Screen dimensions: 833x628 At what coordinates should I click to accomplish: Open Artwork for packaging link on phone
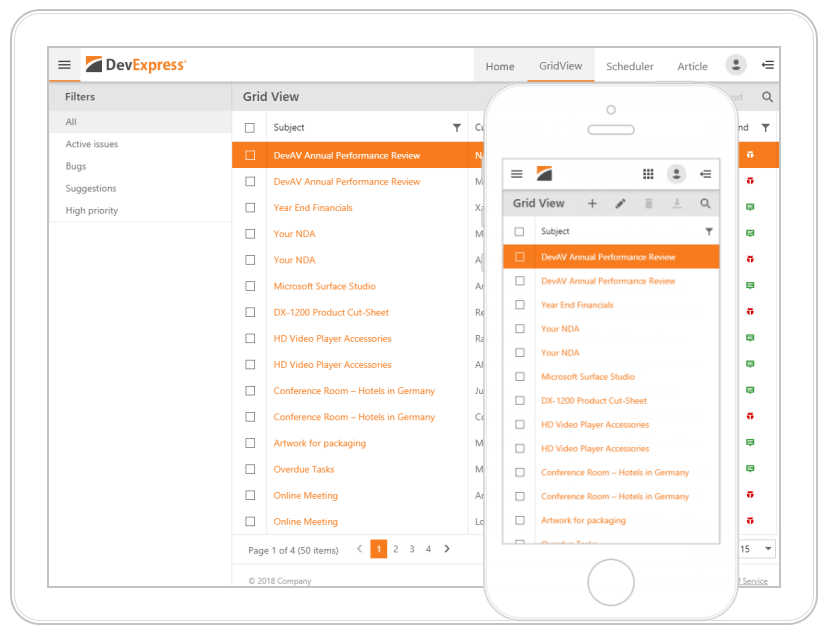(x=583, y=520)
